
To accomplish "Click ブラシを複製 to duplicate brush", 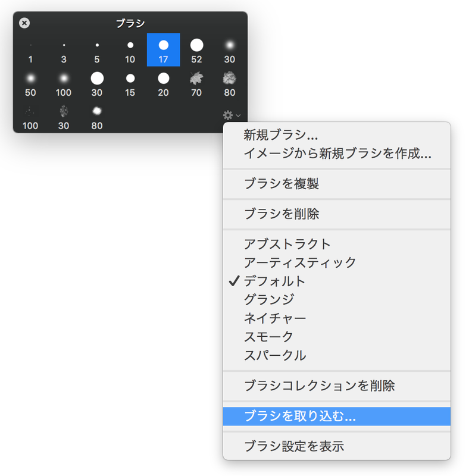I will [282, 184].
